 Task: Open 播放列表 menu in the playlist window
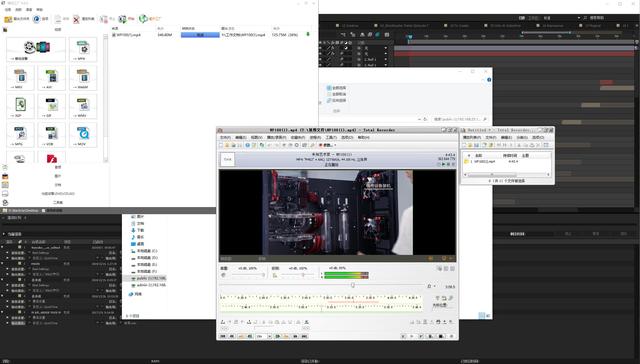[x=471, y=138]
